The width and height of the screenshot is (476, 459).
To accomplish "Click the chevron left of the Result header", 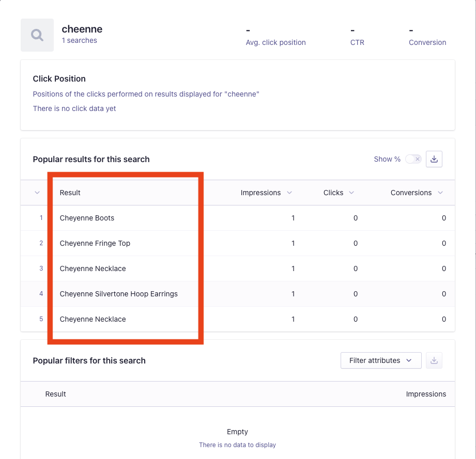I will (x=37, y=193).
